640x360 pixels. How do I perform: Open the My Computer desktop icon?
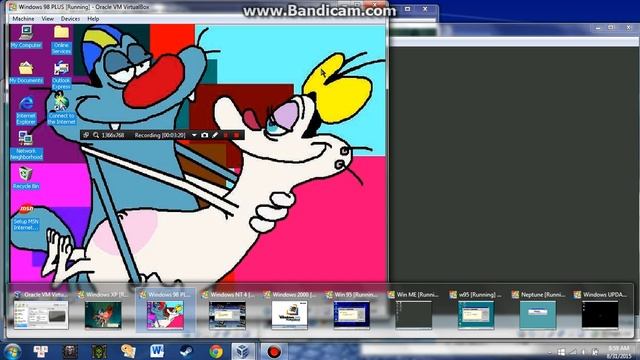[26, 37]
